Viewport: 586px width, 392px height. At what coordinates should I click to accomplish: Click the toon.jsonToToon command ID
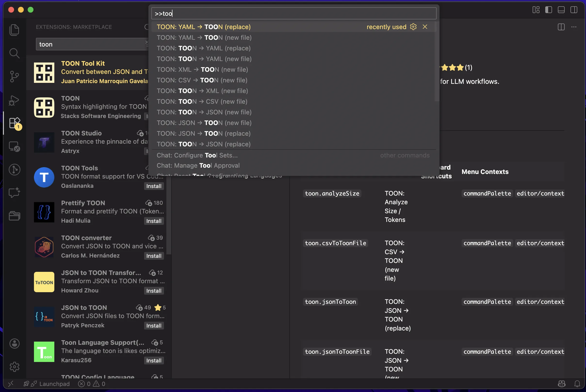point(330,302)
